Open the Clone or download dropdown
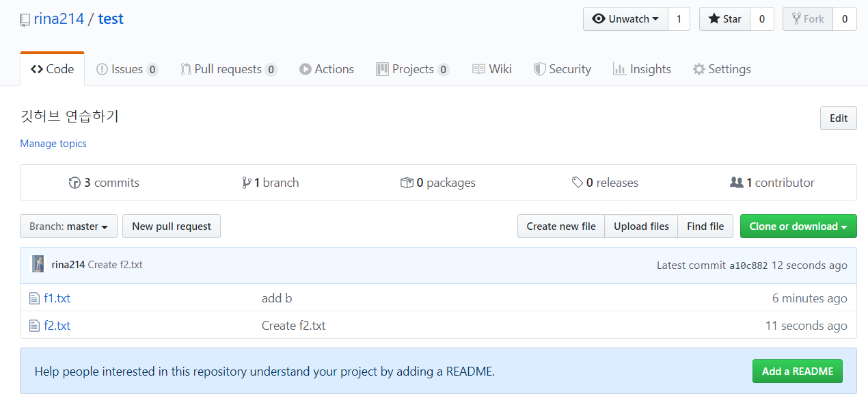Image resolution: width=868 pixels, height=416 pixels. [x=798, y=226]
